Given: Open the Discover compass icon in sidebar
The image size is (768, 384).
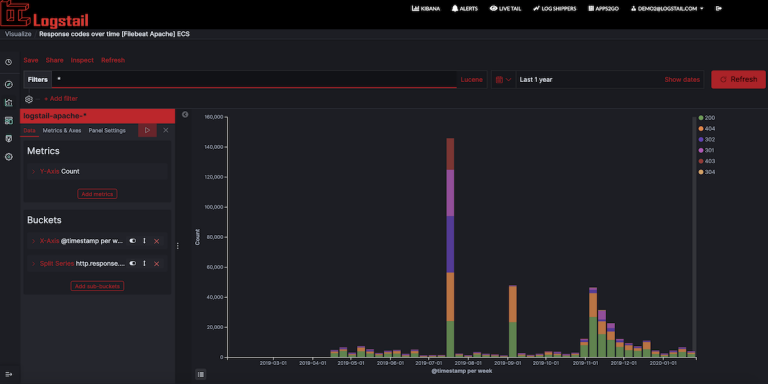Looking at the screenshot, I should click(8, 84).
